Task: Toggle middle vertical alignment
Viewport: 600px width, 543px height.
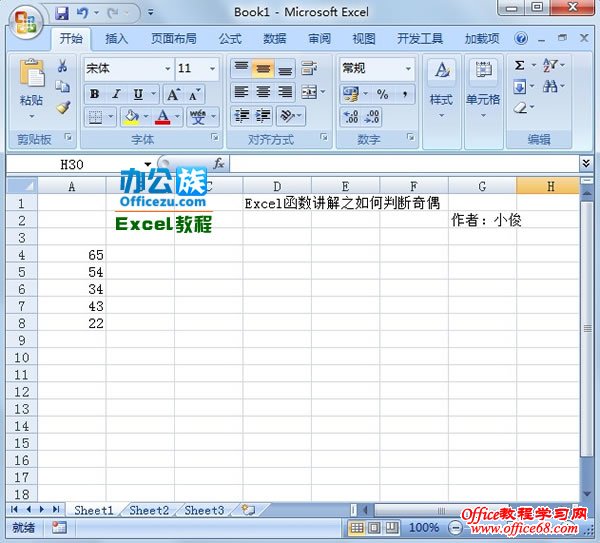Action: [x=263, y=68]
